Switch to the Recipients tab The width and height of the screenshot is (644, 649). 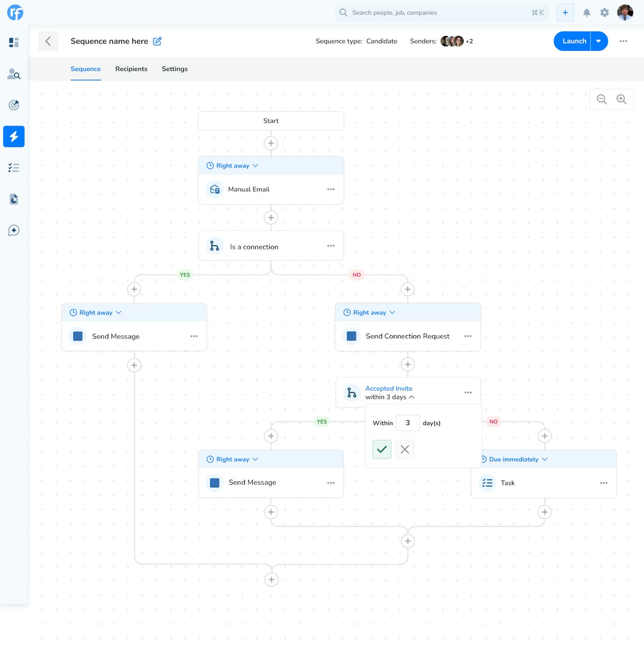pyautogui.click(x=132, y=69)
